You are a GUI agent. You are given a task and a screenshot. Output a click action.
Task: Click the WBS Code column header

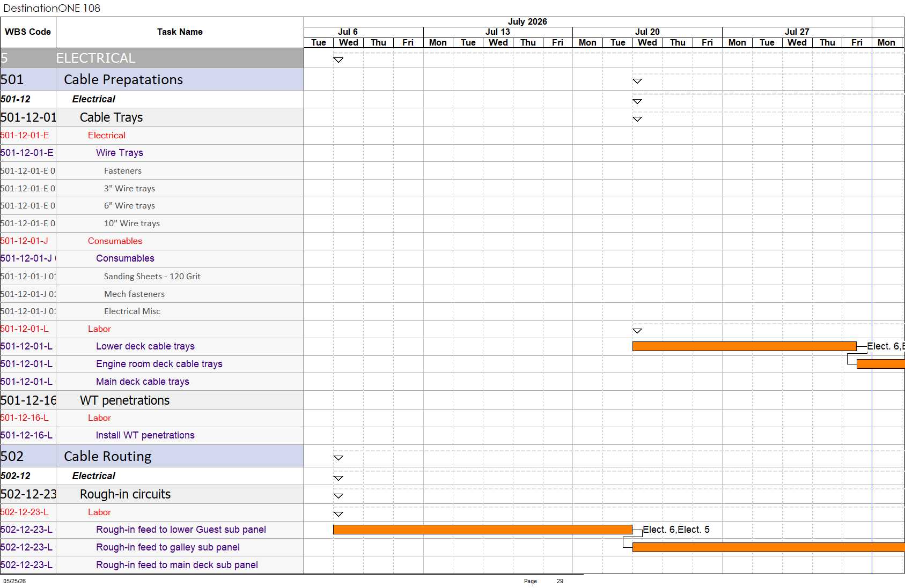coord(28,32)
